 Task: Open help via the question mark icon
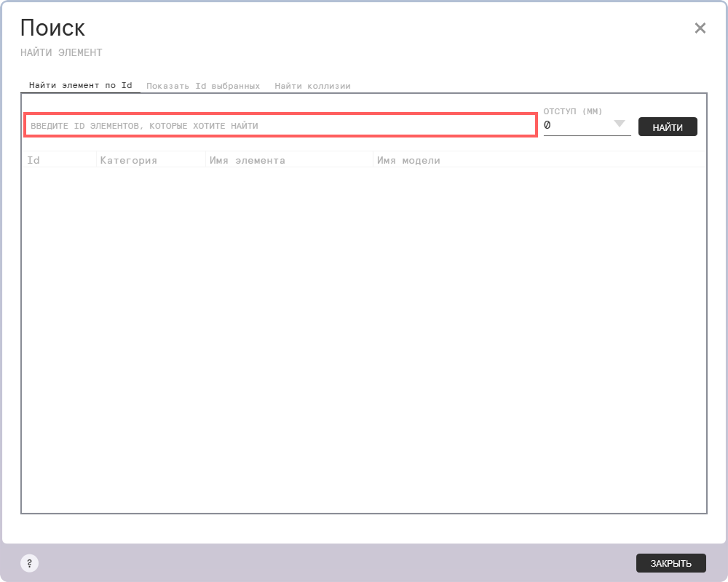point(29,563)
